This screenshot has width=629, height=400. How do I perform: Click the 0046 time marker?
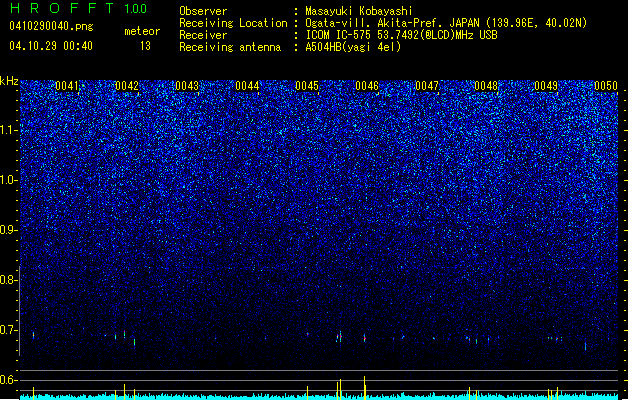(x=367, y=86)
